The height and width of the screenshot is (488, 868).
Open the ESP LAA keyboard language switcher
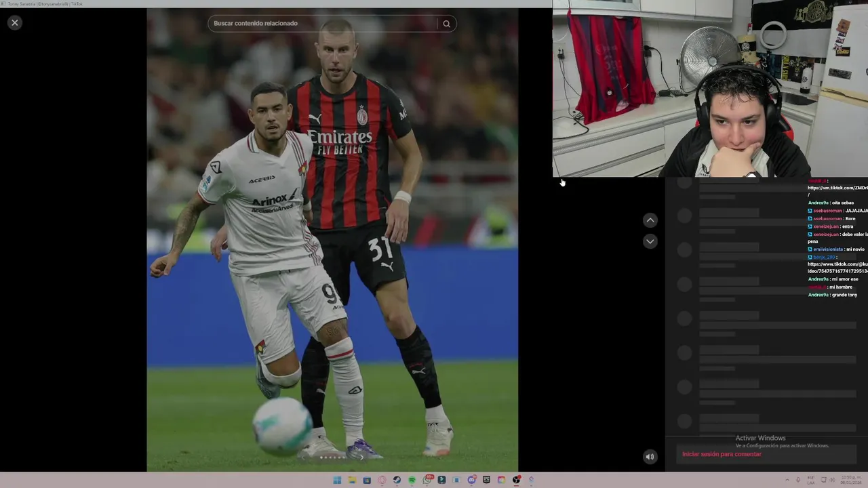811,480
